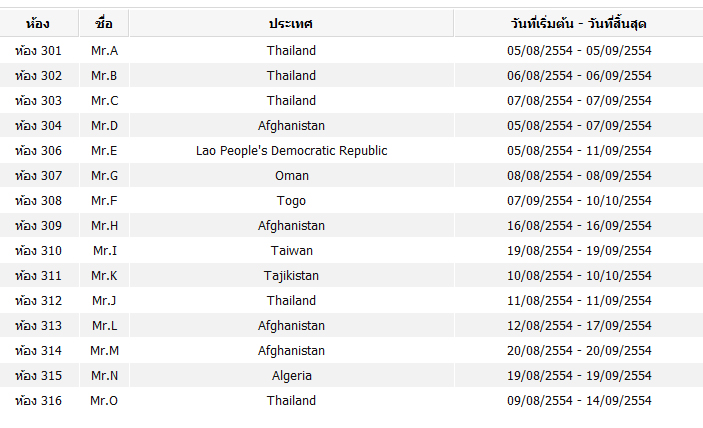Screen dimensions: 703x428
Task: Select the ห้อง 301 row cell
Action: [38, 50]
